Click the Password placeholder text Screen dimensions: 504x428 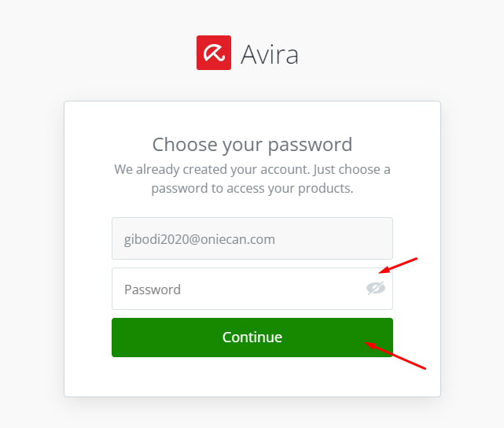153,290
